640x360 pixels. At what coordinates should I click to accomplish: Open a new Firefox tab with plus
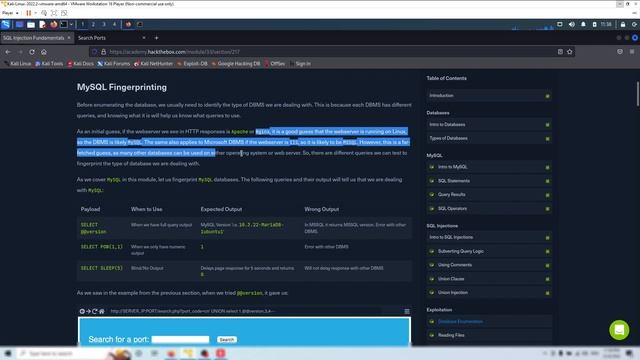[x=156, y=38]
